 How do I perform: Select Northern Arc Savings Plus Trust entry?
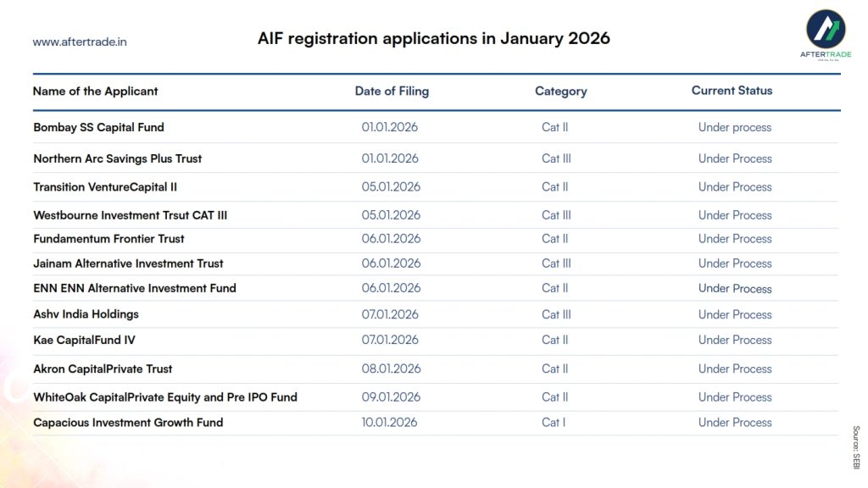click(x=117, y=158)
